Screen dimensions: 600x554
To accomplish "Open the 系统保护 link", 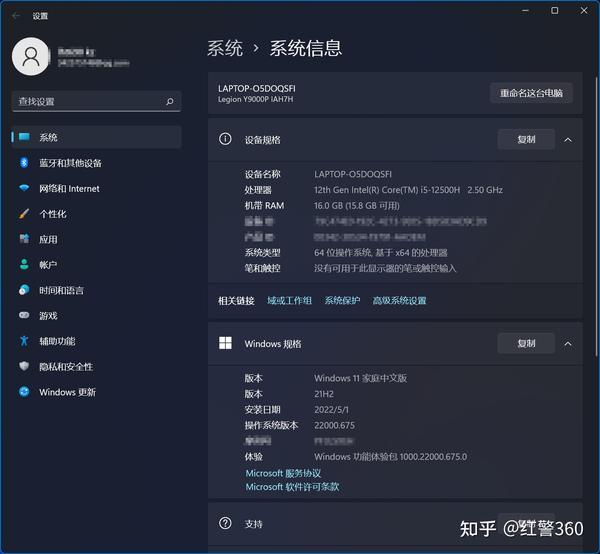I will pos(342,301).
